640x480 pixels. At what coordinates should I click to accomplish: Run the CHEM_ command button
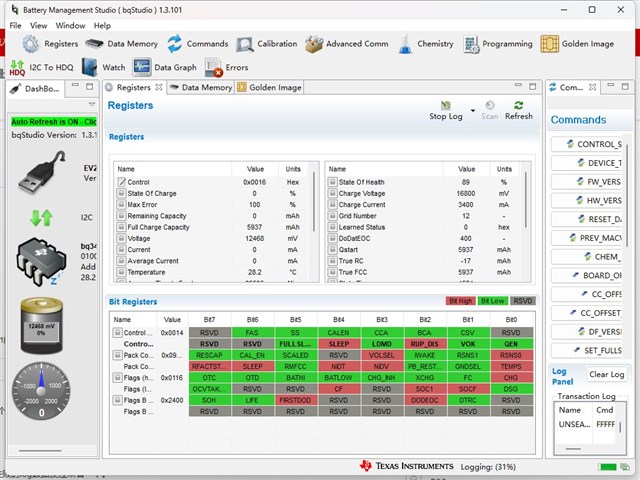click(x=587, y=257)
